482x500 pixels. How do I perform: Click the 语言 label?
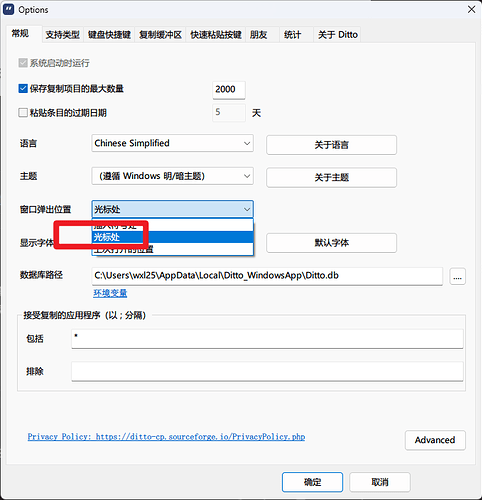pyautogui.click(x=28, y=143)
